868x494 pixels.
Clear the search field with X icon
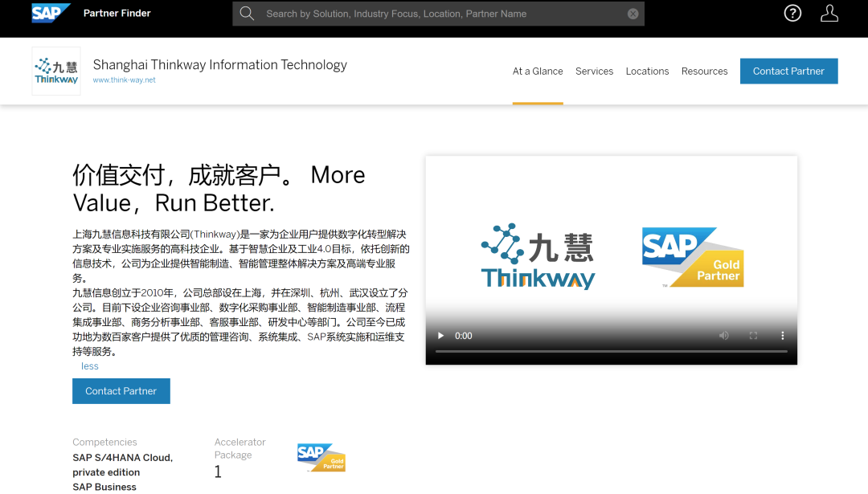(633, 14)
